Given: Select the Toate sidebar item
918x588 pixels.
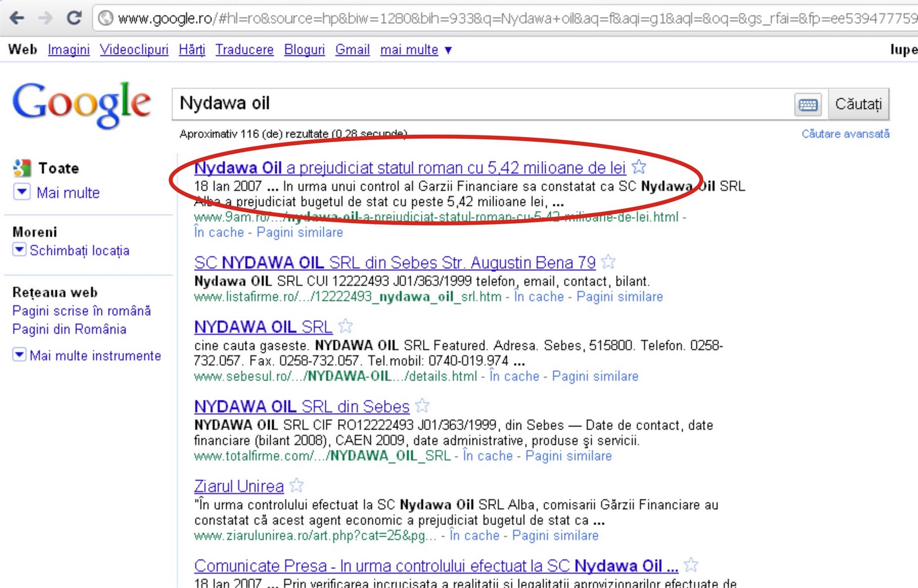Looking at the screenshot, I should (x=59, y=168).
